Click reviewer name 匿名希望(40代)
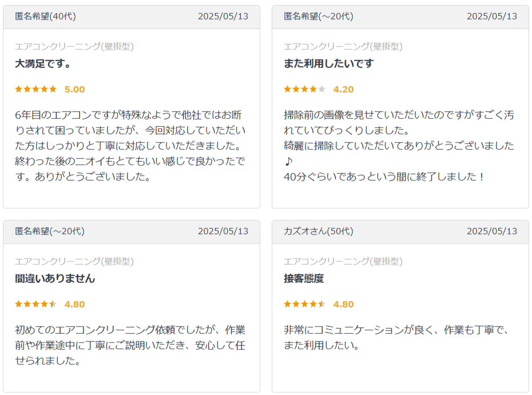Viewport: 532px width, 395px height. 45,16
